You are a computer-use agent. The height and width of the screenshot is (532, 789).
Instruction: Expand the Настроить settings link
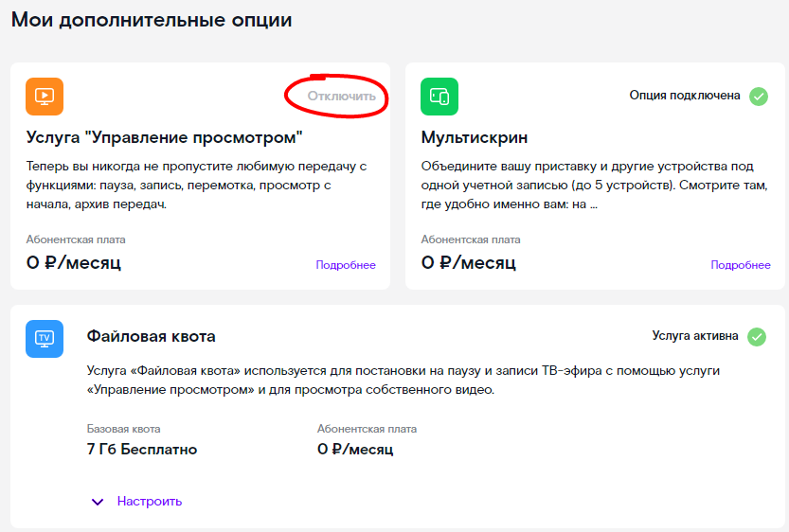pyautogui.click(x=150, y=502)
